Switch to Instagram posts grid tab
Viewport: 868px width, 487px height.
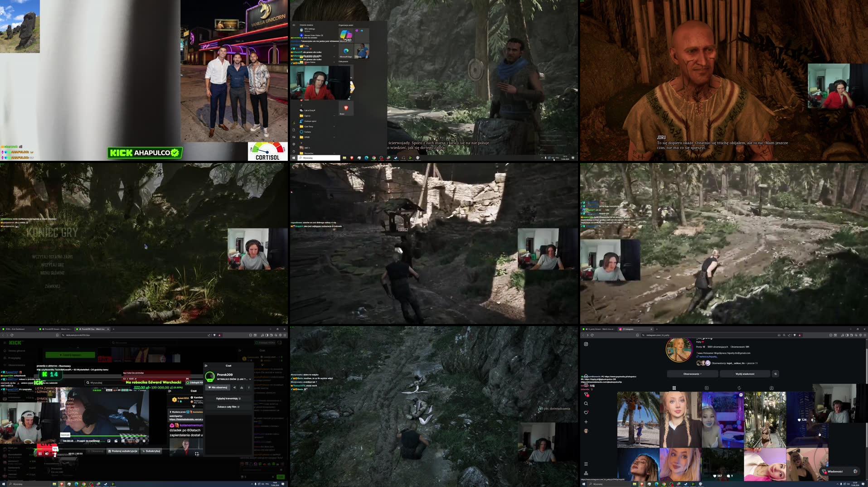pyautogui.click(x=674, y=388)
